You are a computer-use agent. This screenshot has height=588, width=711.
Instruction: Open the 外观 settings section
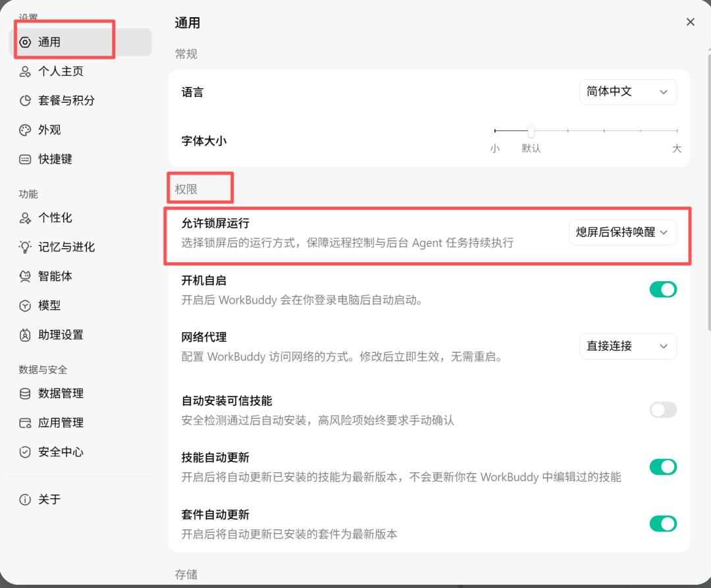[x=80, y=130]
